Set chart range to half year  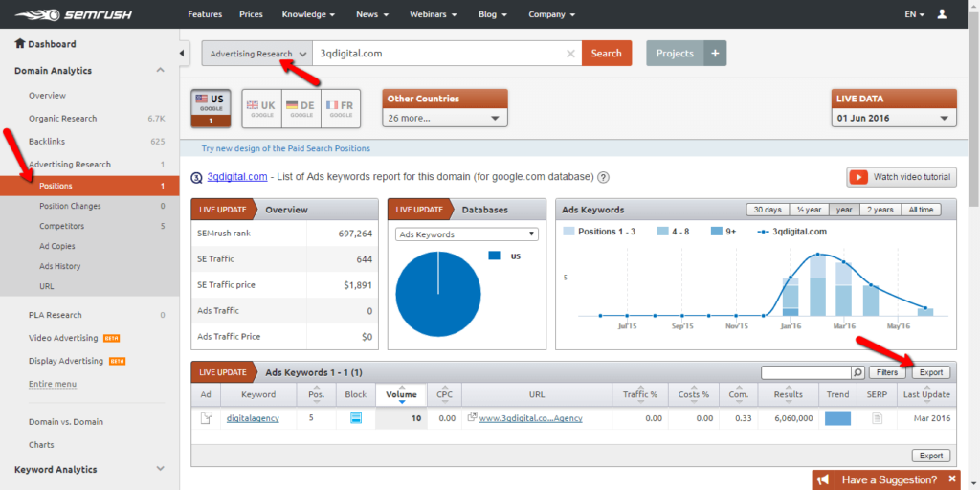click(x=809, y=210)
